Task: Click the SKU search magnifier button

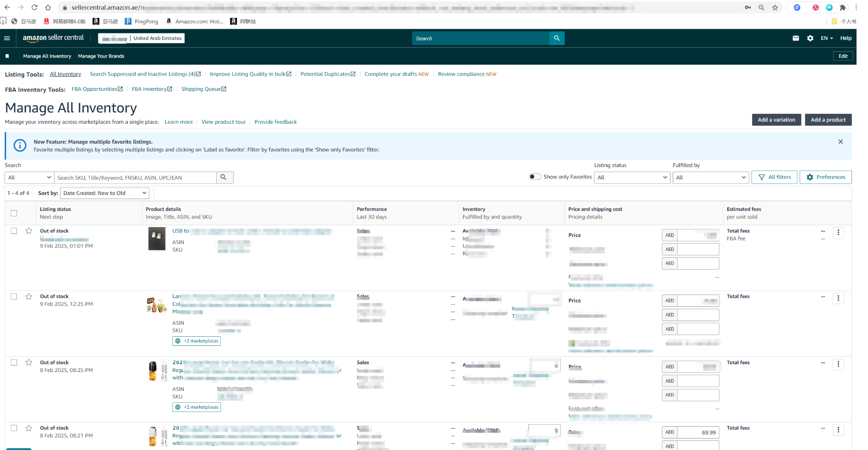Action: [x=224, y=178]
